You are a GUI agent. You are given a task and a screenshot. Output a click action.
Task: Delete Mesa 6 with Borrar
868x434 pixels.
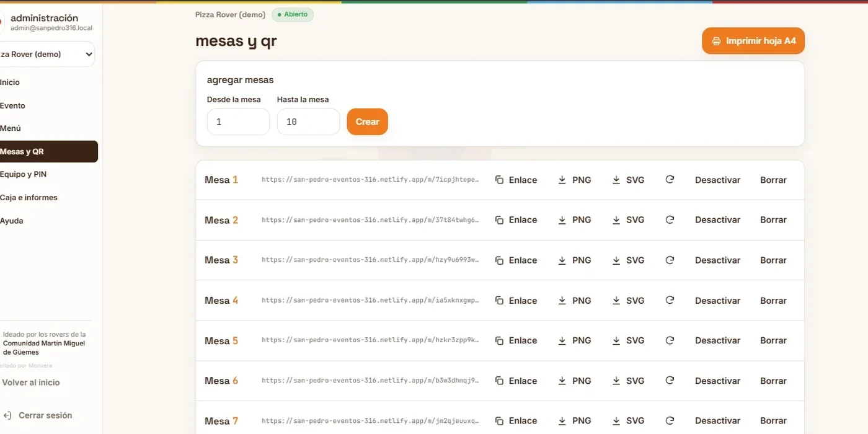click(773, 381)
